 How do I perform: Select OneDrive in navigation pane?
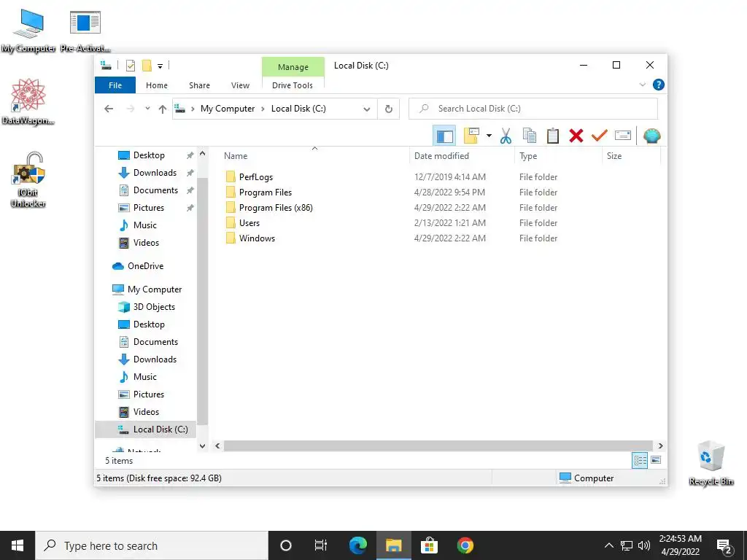(145, 266)
